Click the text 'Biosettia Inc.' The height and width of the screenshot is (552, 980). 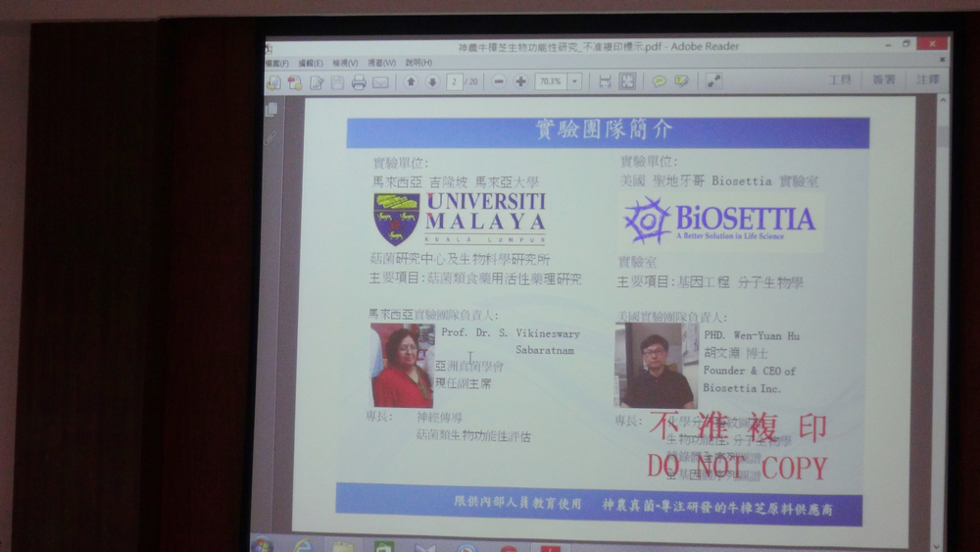(742, 388)
